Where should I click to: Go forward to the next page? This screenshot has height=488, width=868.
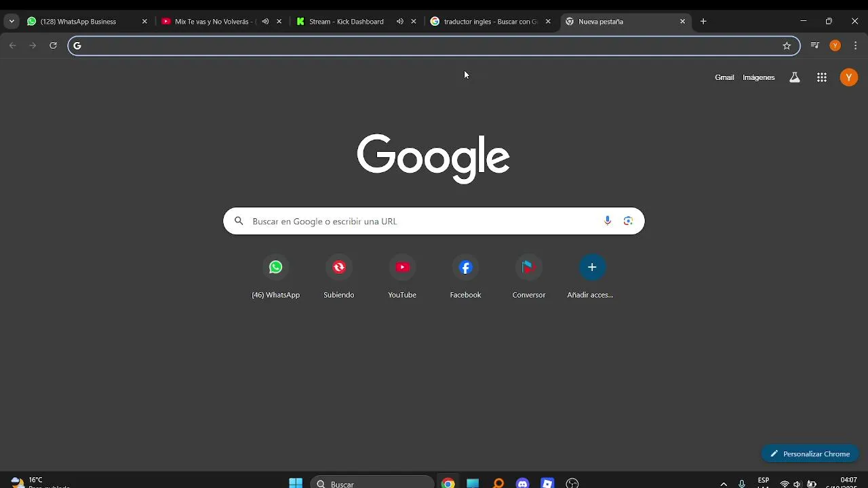pos(33,45)
